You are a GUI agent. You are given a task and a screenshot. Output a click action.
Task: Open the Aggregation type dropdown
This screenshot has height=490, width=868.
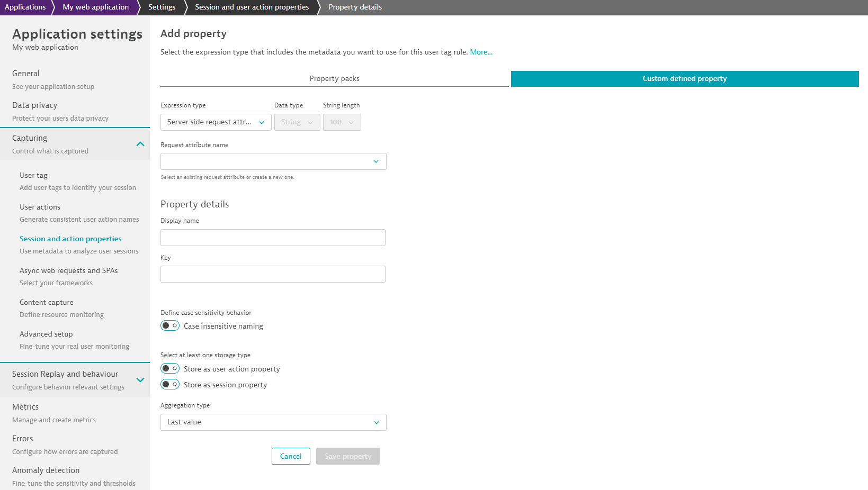[273, 422]
